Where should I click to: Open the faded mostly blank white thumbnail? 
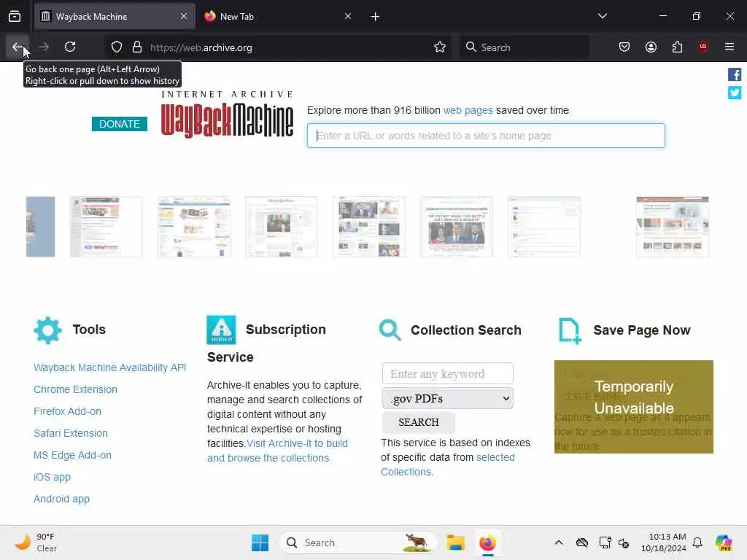[544, 227]
